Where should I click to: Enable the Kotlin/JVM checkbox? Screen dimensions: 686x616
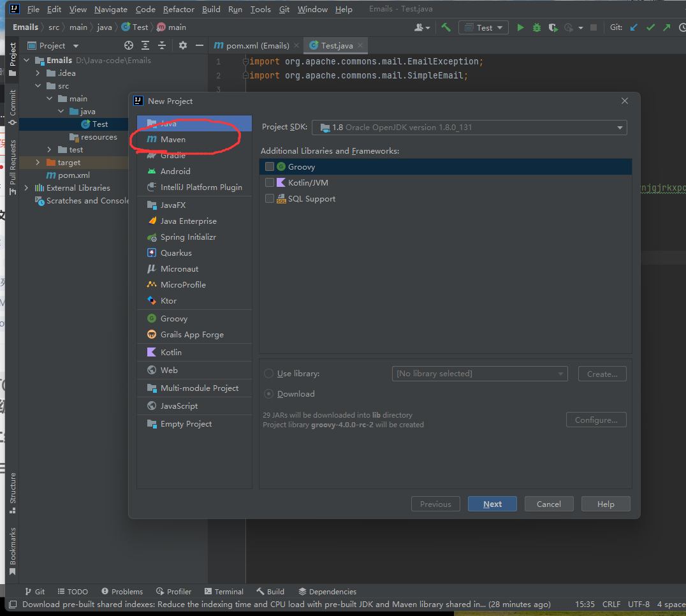pyautogui.click(x=270, y=182)
